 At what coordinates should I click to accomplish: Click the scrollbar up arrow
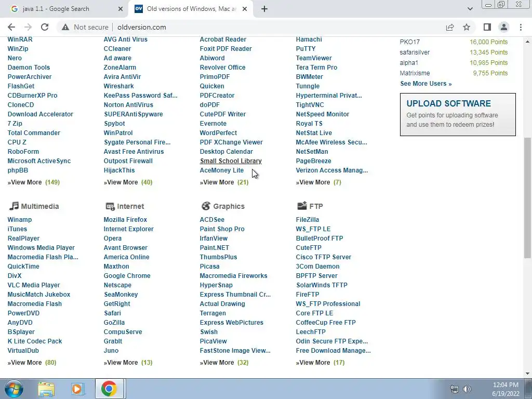(527, 42)
